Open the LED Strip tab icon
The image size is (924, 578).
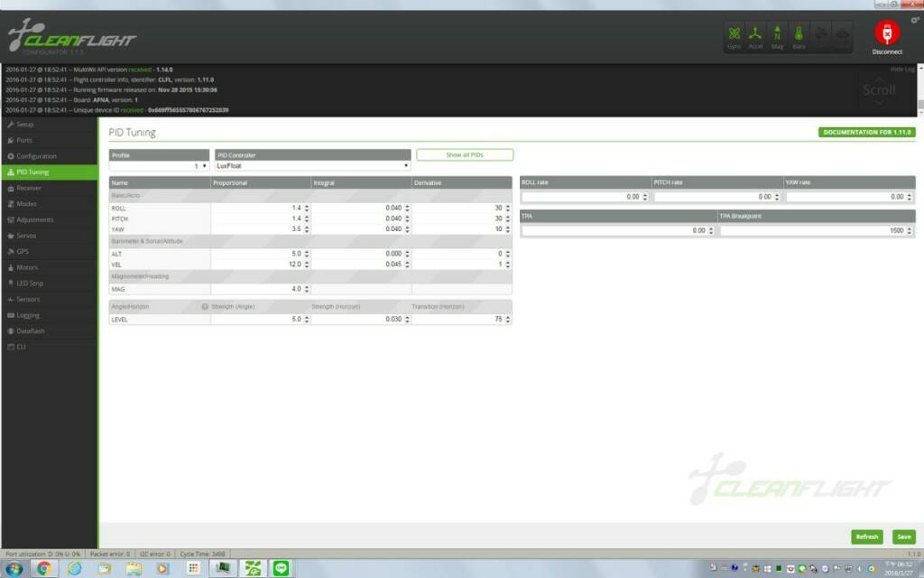11,284
